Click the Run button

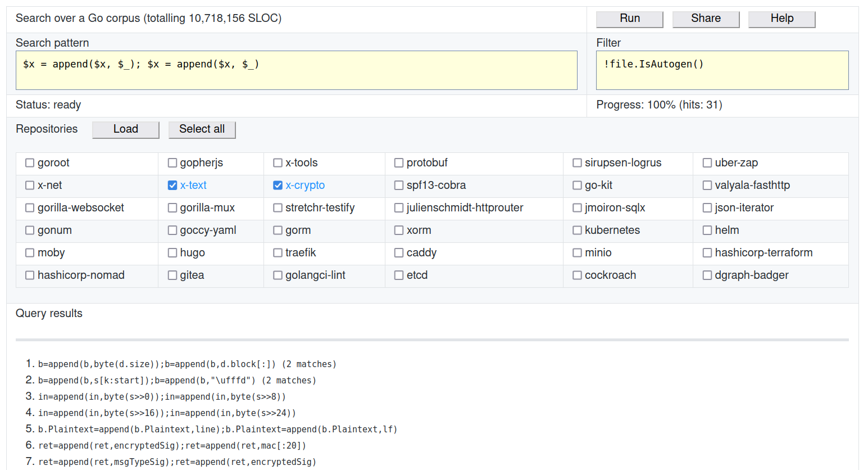629,19
